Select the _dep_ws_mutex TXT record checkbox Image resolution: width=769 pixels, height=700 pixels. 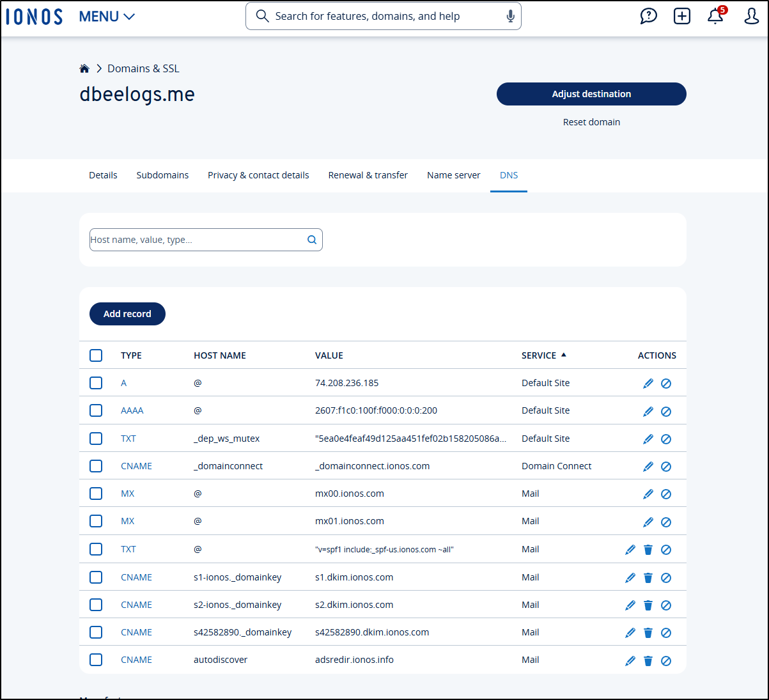96,439
